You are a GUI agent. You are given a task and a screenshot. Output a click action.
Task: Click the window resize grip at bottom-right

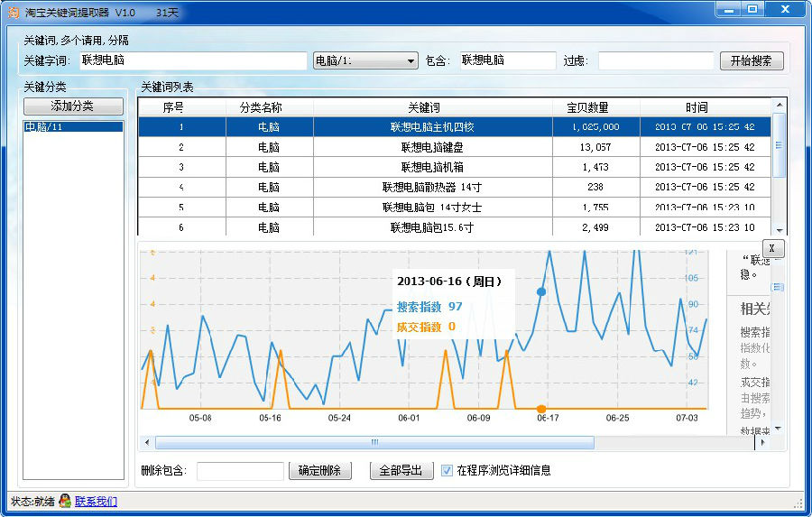point(798,503)
